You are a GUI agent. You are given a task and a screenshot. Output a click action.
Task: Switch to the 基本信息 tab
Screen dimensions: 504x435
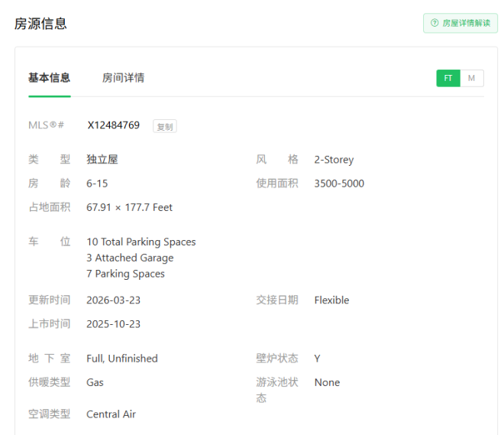tap(50, 78)
